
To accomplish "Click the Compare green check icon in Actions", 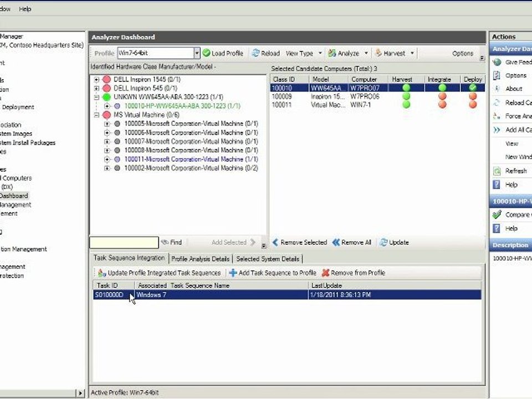I will click(x=497, y=214).
